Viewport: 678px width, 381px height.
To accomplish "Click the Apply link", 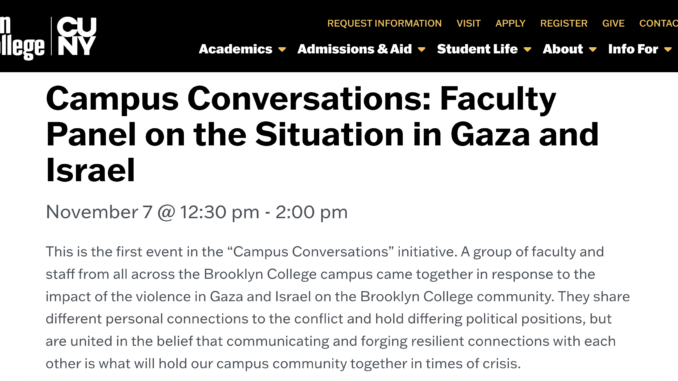I will coord(510,23).
